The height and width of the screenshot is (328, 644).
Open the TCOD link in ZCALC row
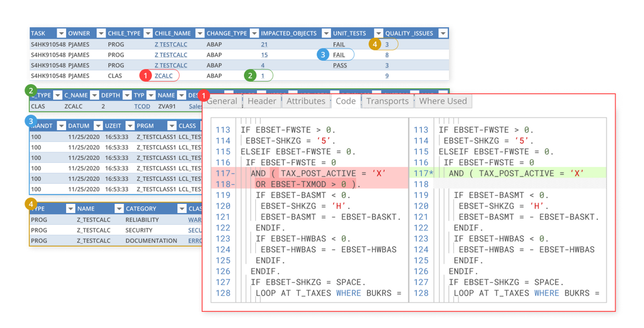click(142, 106)
